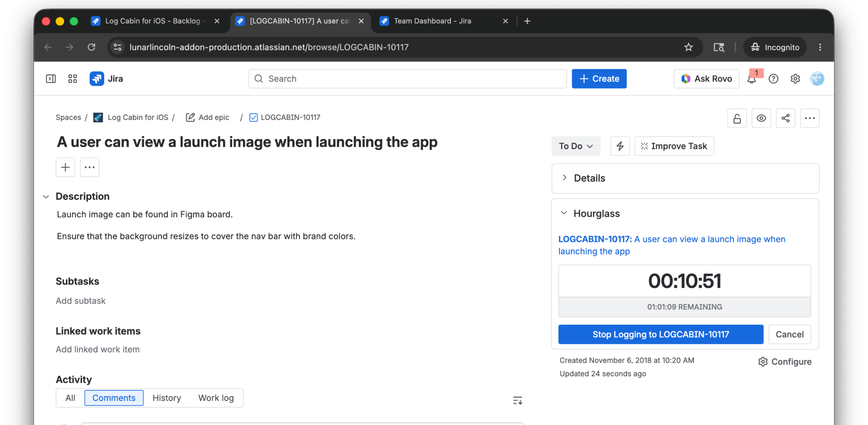Click the Hourglass Cancel button

(790, 334)
